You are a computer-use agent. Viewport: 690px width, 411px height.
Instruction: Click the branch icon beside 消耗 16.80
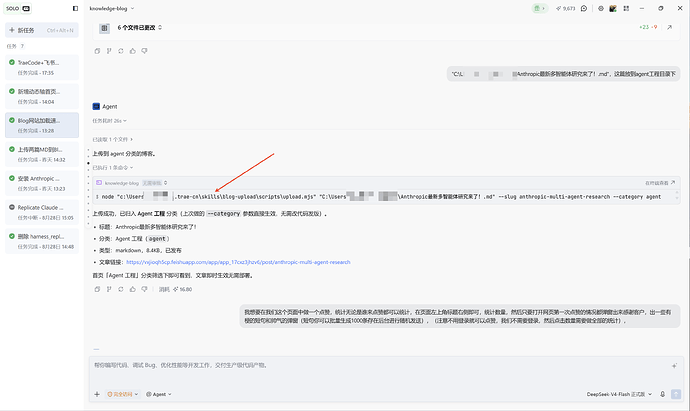click(x=109, y=290)
